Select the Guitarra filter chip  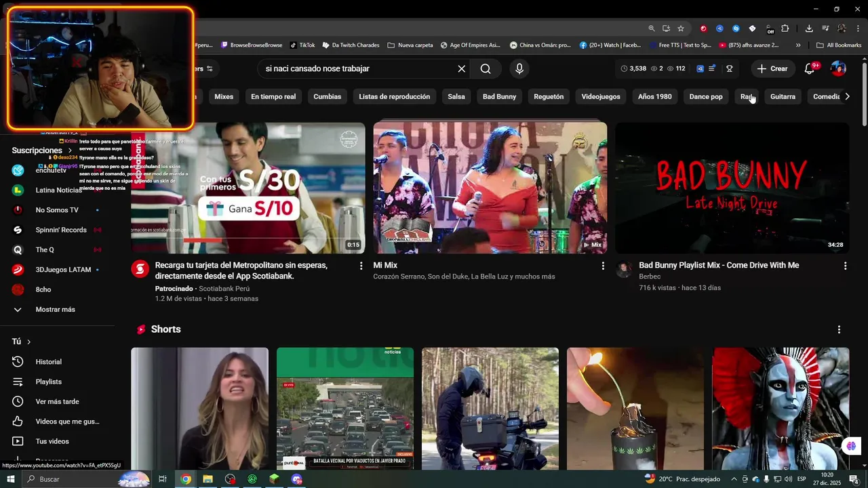pyautogui.click(x=783, y=96)
